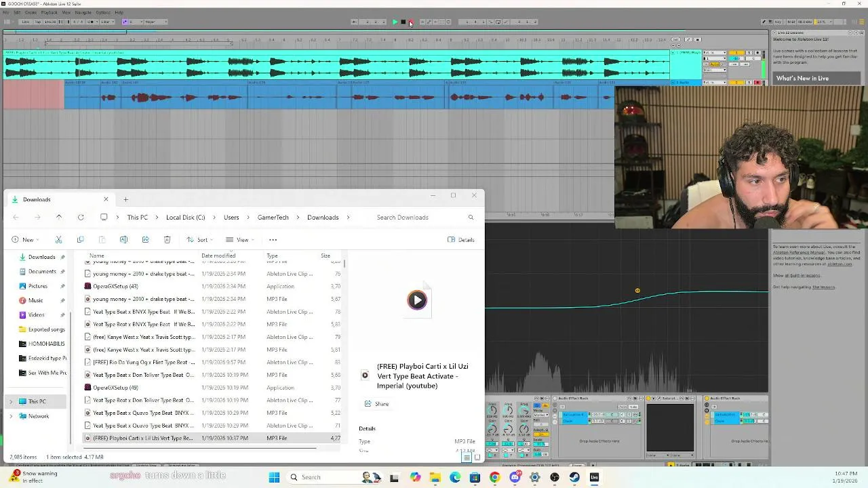Open the Edit menu in Ableton
Screen dimensions: 868x488
pos(17,12)
